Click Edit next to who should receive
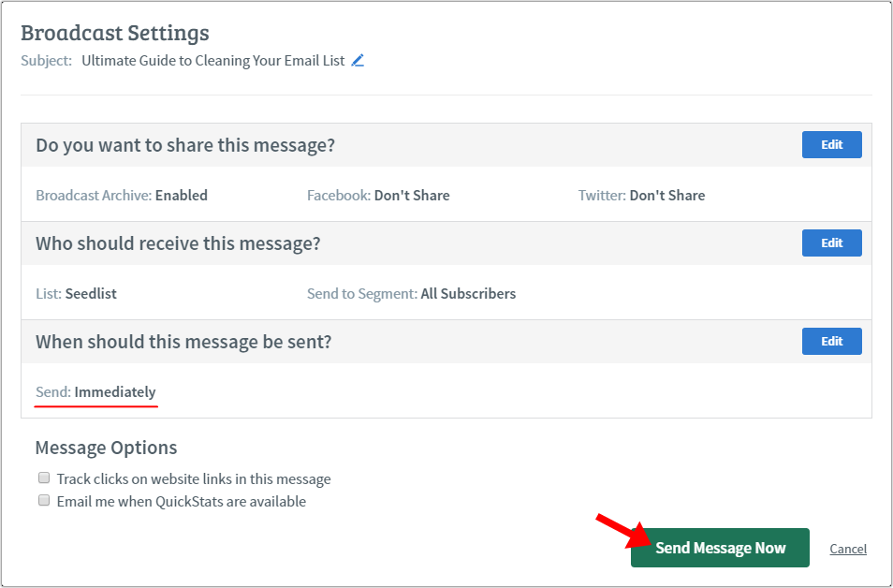 coord(830,243)
